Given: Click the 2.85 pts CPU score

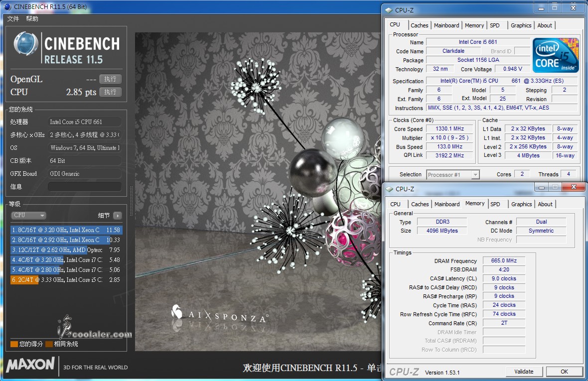Looking at the screenshot, I should pyautogui.click(x=81, y=92).
